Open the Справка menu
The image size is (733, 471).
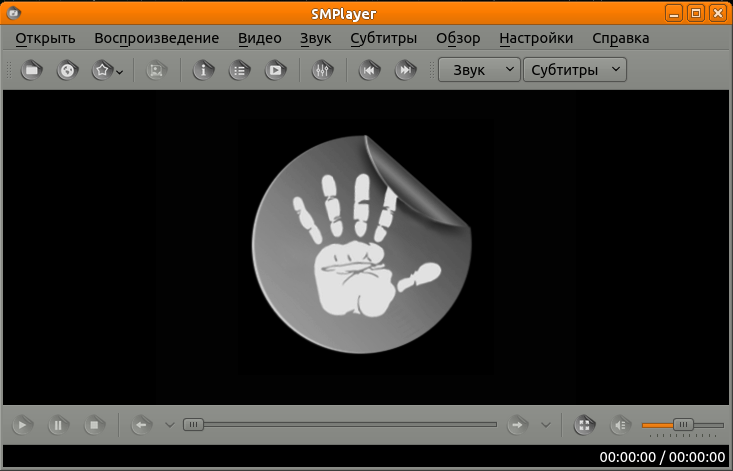click(621, 38)
